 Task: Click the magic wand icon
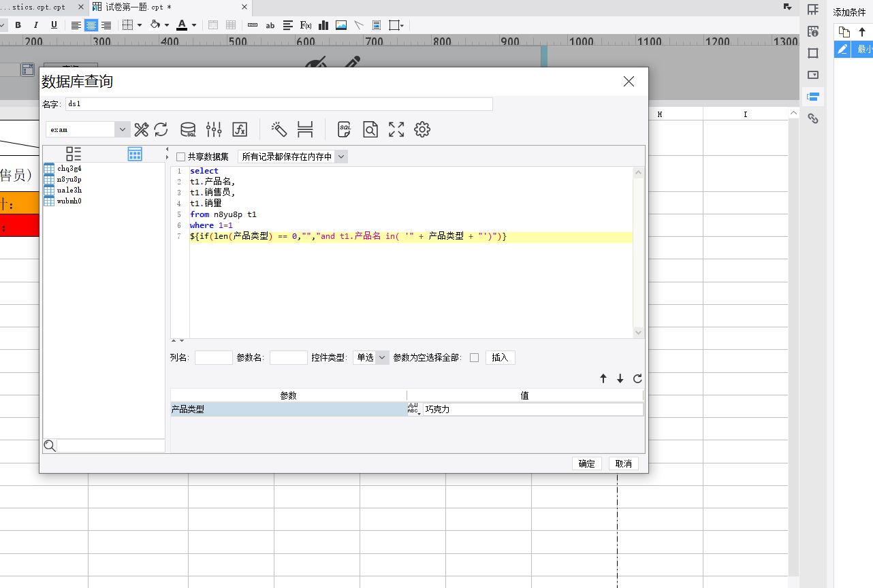click(x=279, y=129)
